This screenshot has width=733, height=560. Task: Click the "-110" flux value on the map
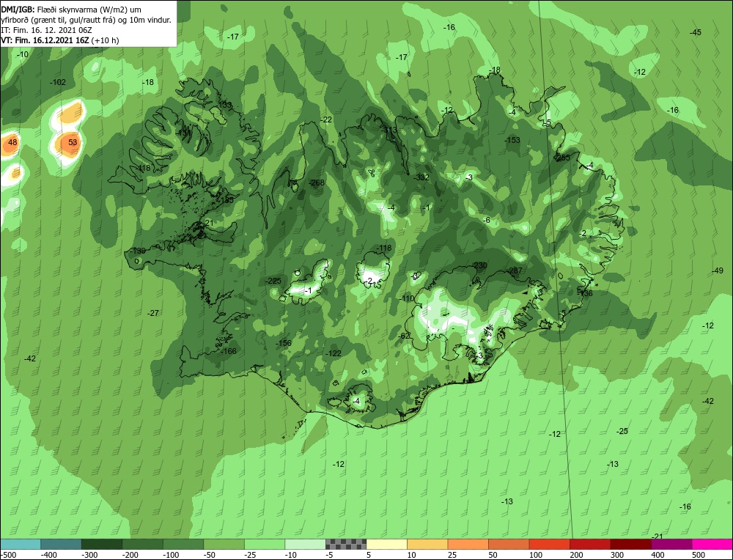click(407, 299)
